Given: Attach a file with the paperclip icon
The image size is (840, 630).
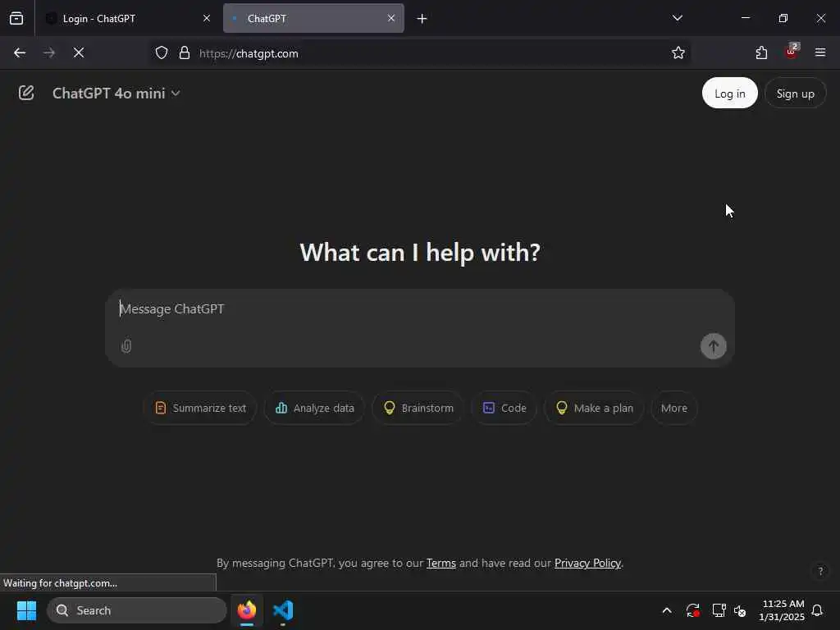Looking at the screenshot, I should (x=126, y=346).
